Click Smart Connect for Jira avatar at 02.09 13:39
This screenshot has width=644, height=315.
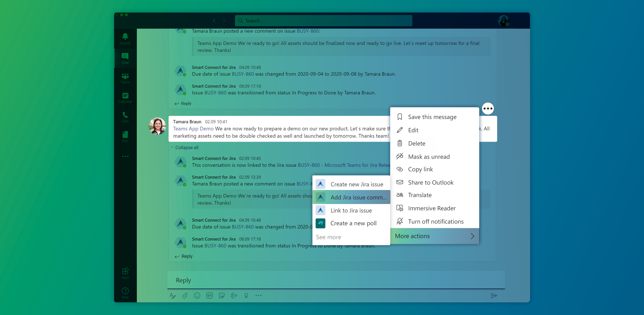[180, 180]
